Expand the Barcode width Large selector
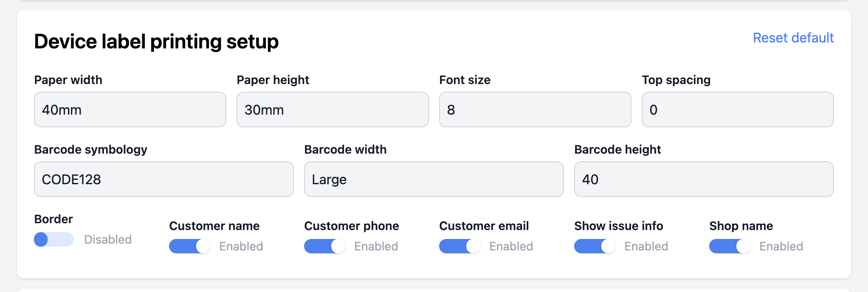Image resolution: width=868 pixels, height=292 pixels. 434,179
